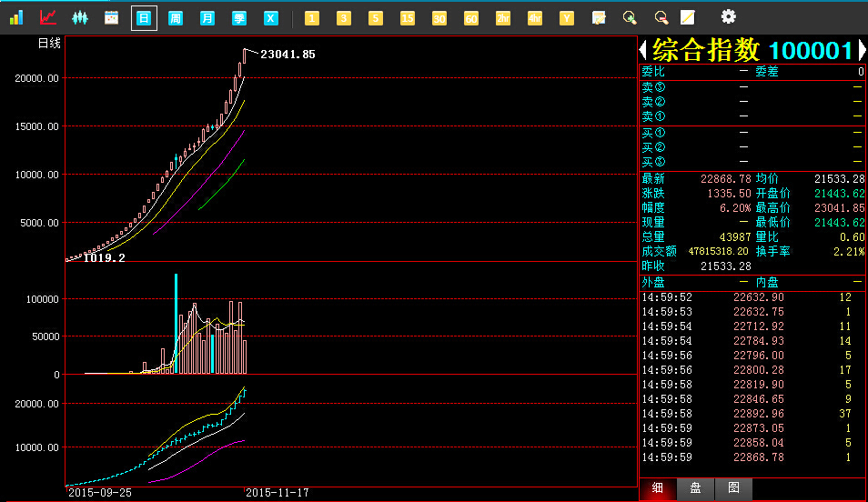Viewport: 868px width, 502px height.
Task: Open the bar chart quote view icon
Action: click(16, 17)
